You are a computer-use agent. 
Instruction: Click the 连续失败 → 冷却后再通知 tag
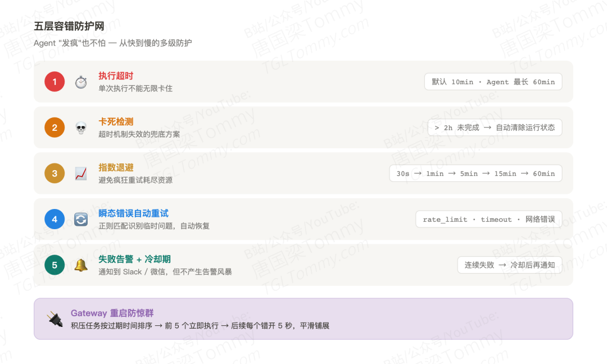(x=509, y=265)
